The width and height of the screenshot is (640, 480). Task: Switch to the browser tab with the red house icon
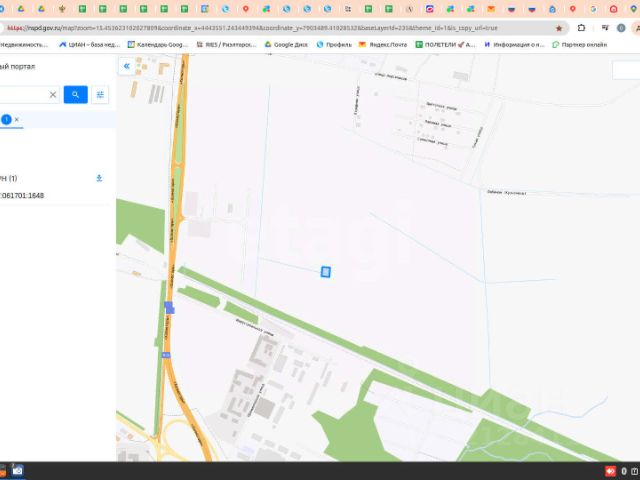click(613, 9)
